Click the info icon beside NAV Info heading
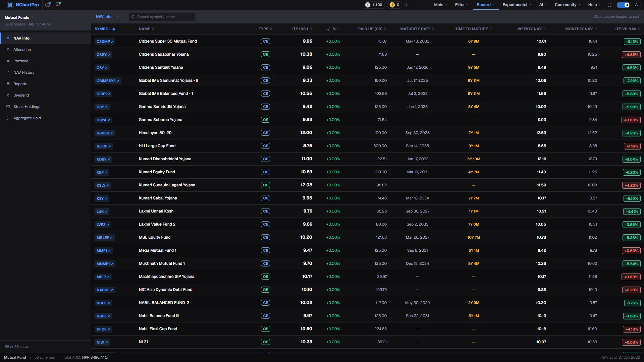The width and height of the screenshot is (644, 362). pyautogui.click(x=118, y=17)
